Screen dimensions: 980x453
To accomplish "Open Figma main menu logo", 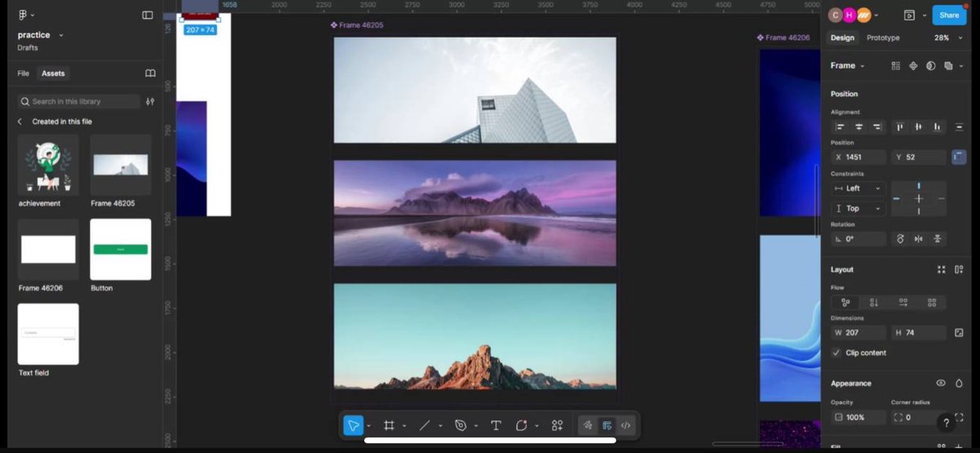I will [x=23, y=15].
